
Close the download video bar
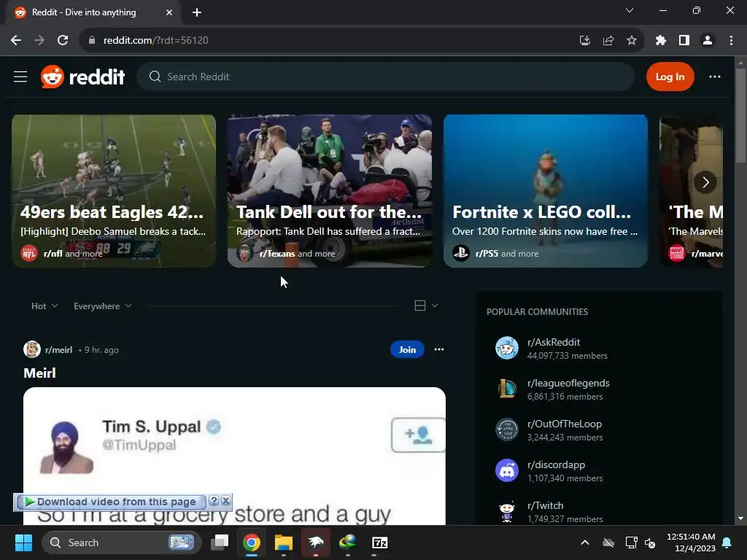[x=226, y=501]
